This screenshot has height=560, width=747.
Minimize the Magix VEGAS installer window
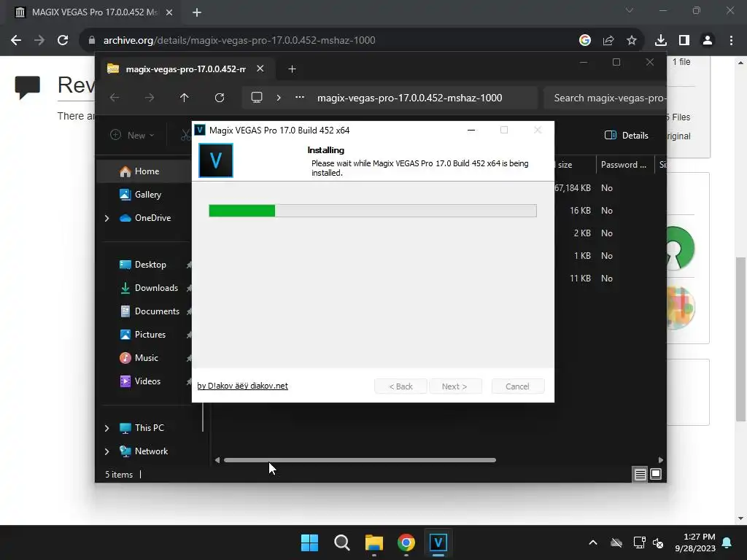coord(471,130)
